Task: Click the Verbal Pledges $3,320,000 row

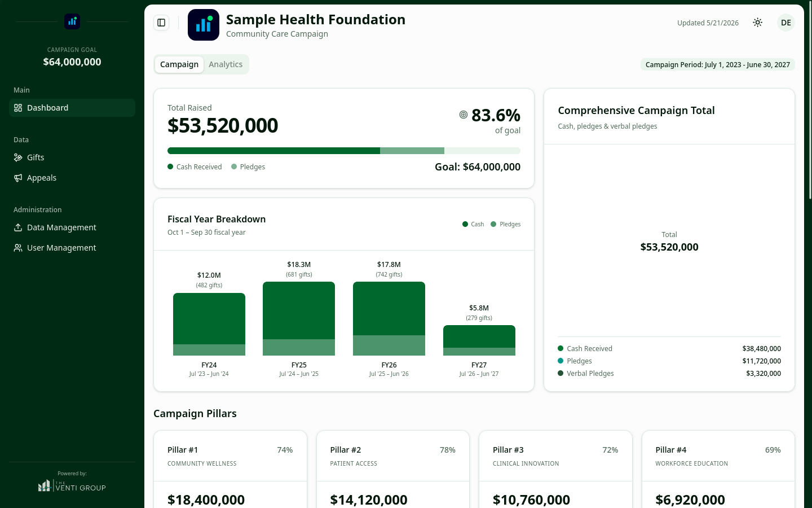Action: tap(669, 374)
